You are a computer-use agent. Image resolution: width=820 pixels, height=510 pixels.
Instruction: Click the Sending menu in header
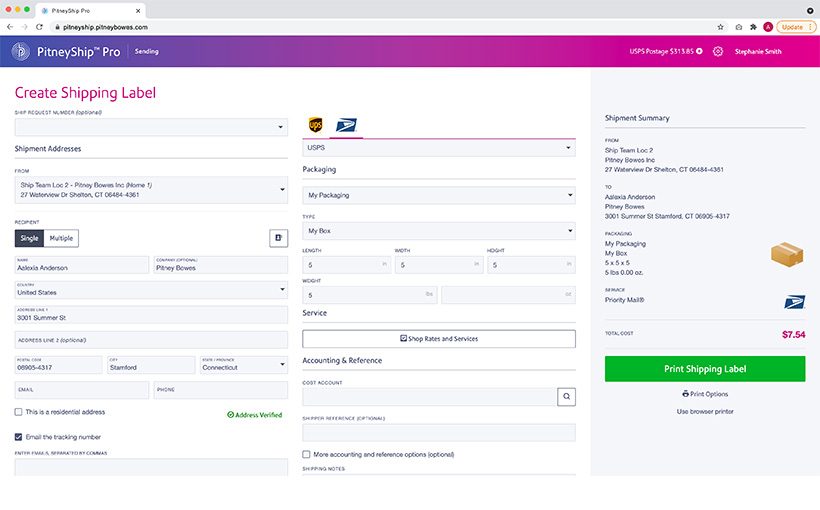click(x=146, y=51)
